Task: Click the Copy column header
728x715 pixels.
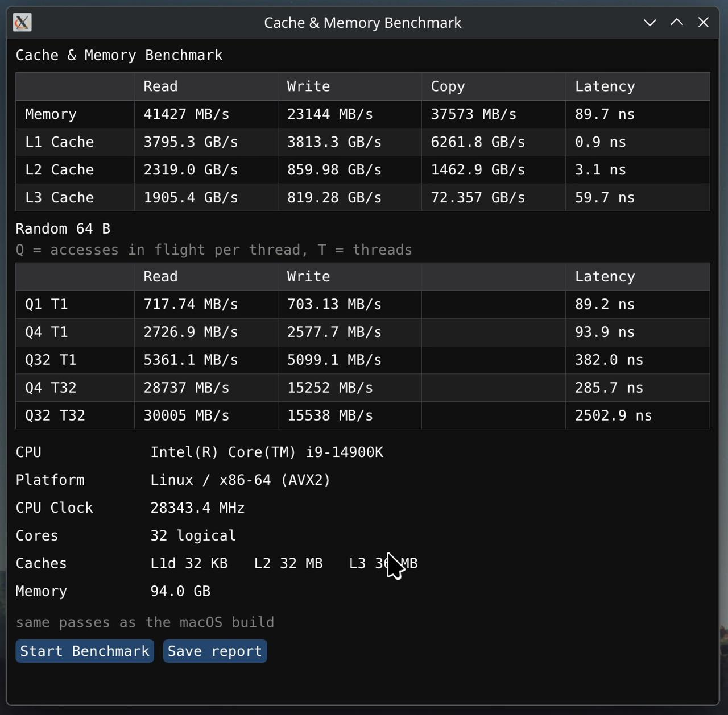Action: (448, 86)
